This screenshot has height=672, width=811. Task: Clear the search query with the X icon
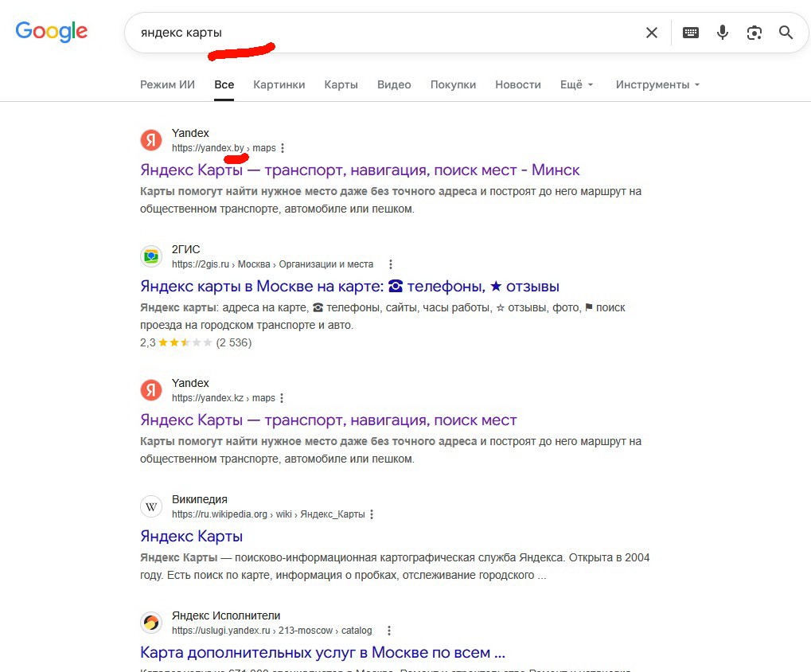click(652, 33)
